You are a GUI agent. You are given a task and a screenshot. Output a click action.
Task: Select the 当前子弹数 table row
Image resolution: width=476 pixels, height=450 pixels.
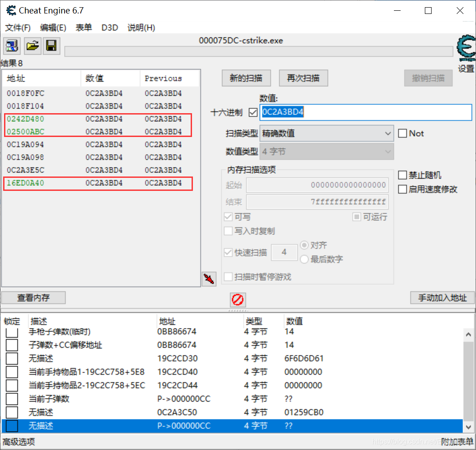pos(232,399)
